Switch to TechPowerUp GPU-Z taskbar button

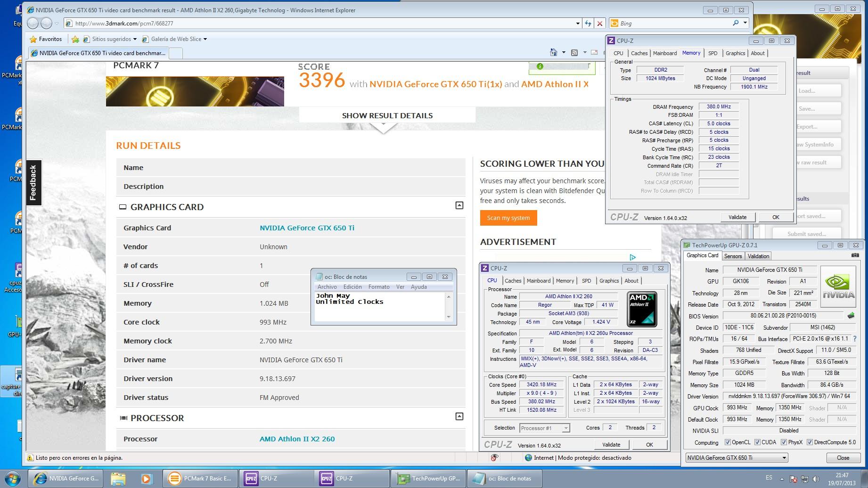[428, 479]
